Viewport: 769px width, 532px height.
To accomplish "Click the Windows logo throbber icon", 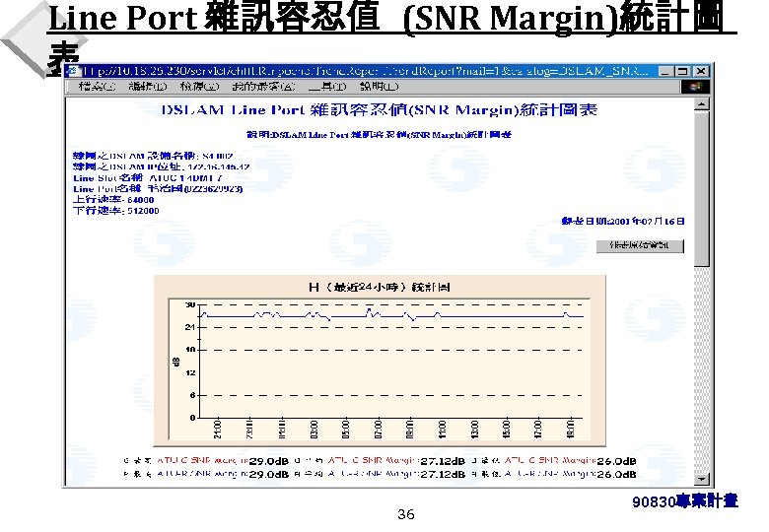I will pyautogui.click(x=695, y=87).
